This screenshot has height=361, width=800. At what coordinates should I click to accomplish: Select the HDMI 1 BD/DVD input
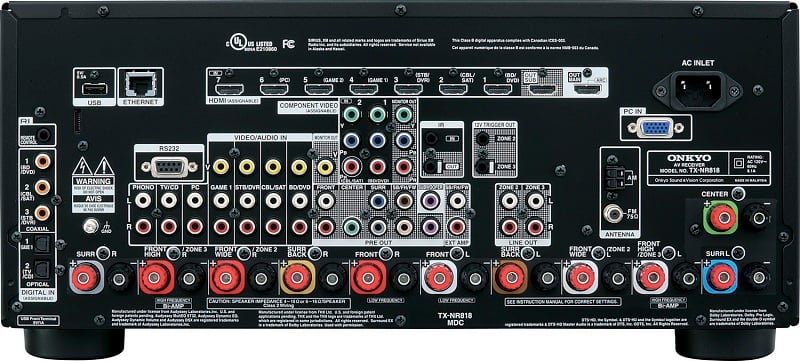[498, 90]
